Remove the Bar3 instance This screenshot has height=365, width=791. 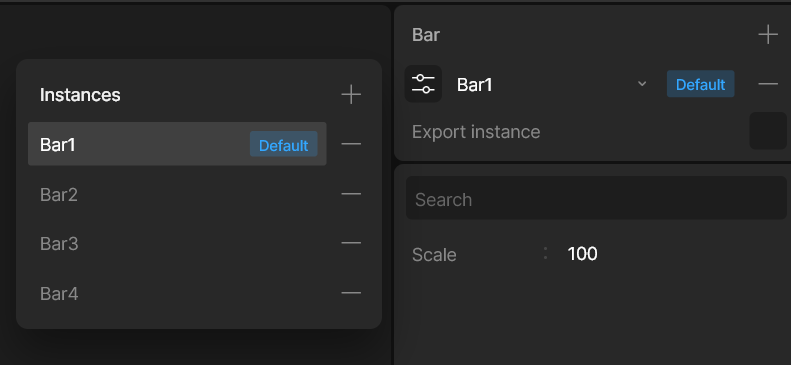point(351,243)
